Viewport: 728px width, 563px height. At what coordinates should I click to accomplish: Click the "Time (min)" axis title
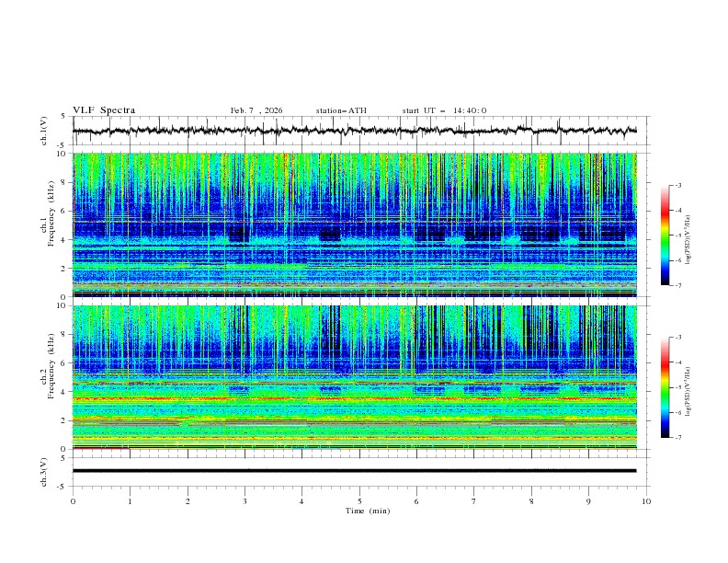pos(368,511)
